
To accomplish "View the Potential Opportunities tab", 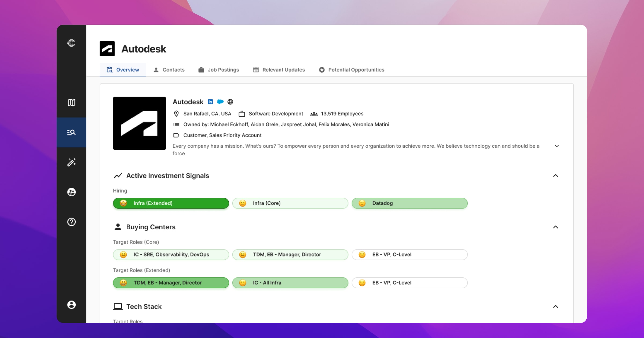I will tap(352, 70).
